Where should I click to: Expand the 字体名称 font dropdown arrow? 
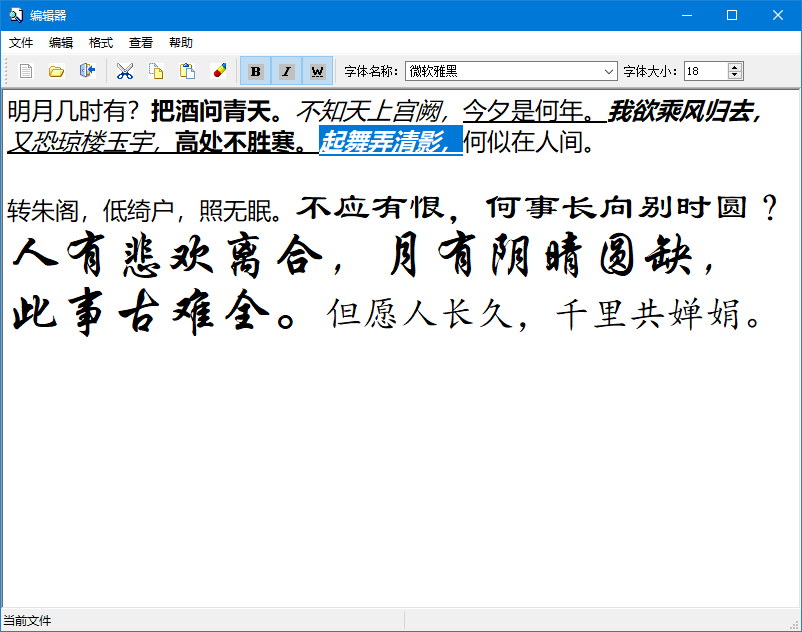click(609, 71)
